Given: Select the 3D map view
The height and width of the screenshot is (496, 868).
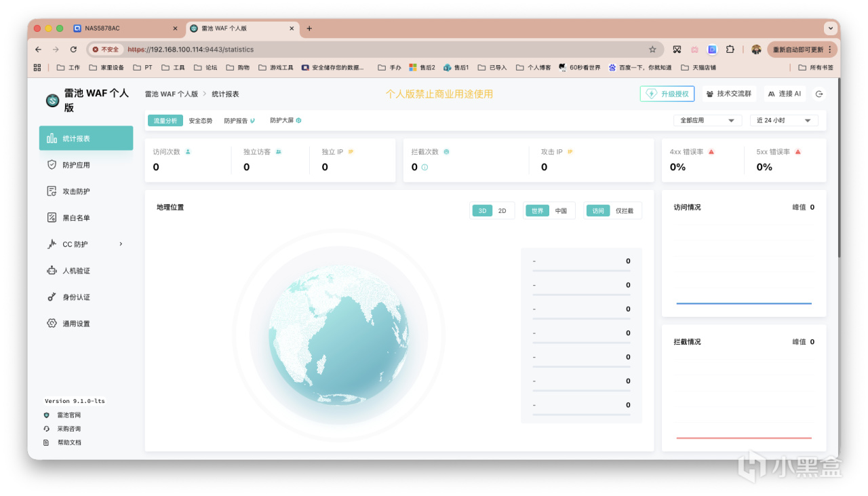Looking at the screenshot, I should pos(482,211).
